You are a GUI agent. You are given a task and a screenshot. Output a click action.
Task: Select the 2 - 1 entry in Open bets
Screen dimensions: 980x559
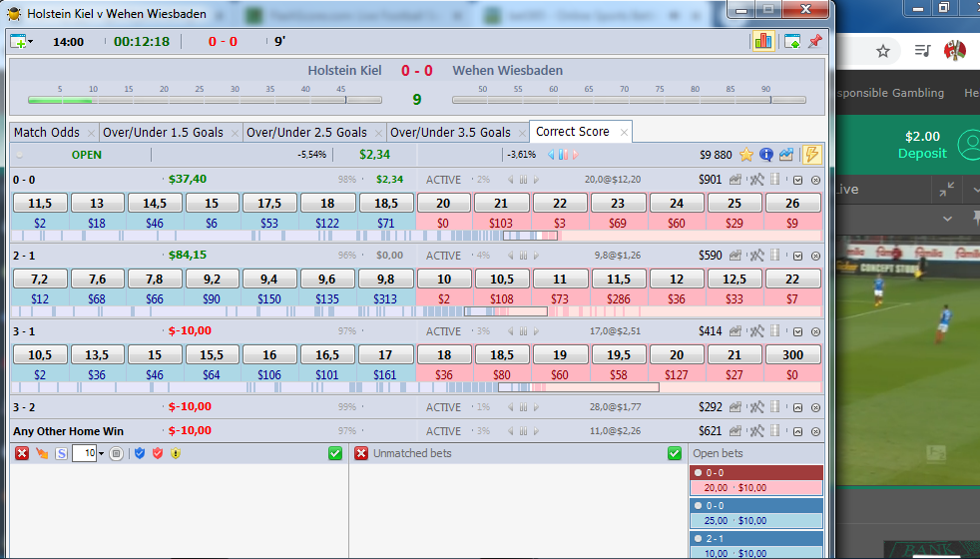click(x=756, y=545)
